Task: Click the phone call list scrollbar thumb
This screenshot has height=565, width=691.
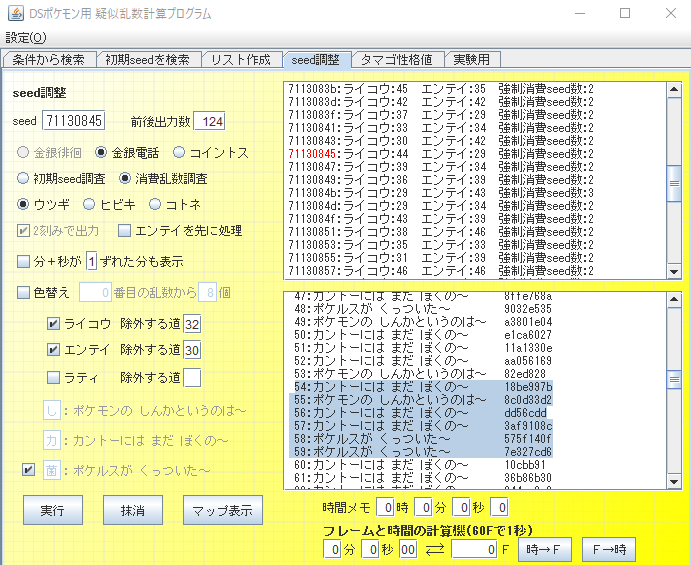Action: pyautogui.click(x=674, y=379)
